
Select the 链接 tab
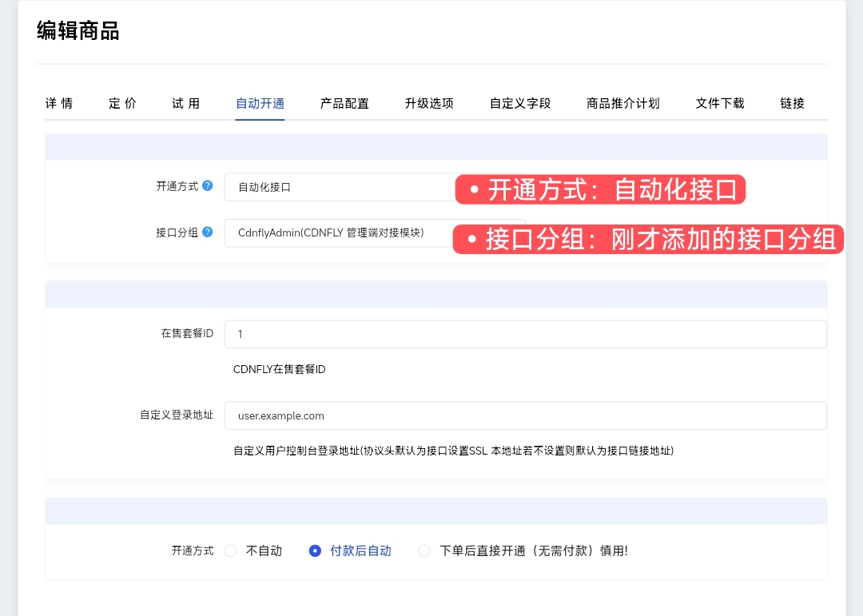click(x=792, y=103)
